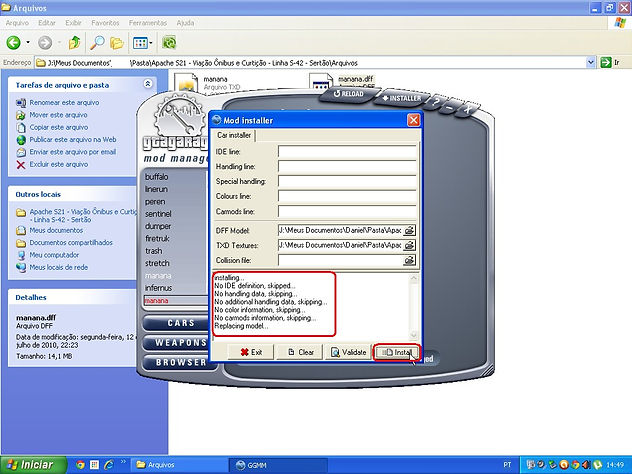Viewport: 632px width, 474px height.
Task: Select firetruk in the GGMM car list
Action: [158, 239]
